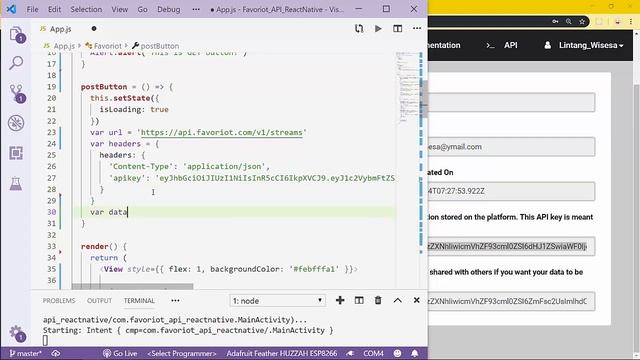Open the editor More Actions ellipsis
This screenshot has height=360, width=640.
click(x=417, y=29)
